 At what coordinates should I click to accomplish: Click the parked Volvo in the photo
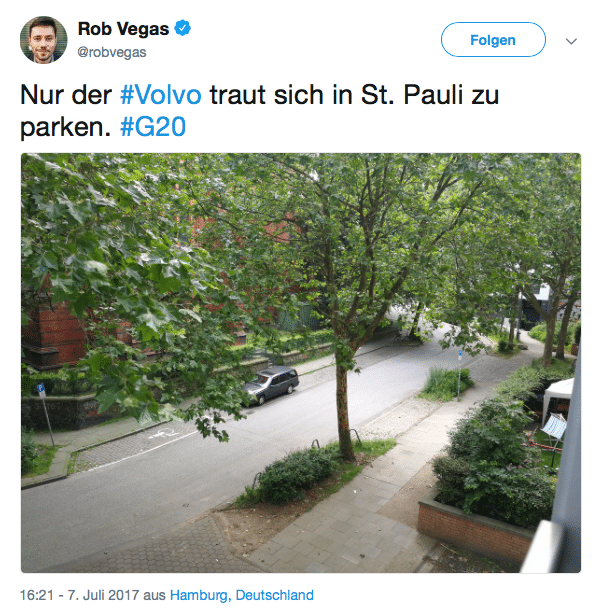point(271,385)
